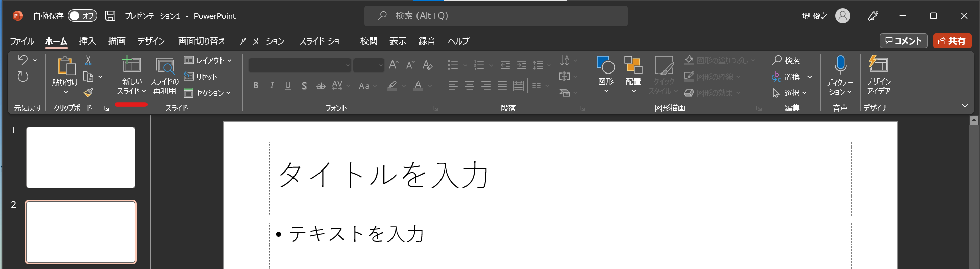Center align text
This screenshot has height=269, width=980.
pyautogui.click(x=470, y=86)
